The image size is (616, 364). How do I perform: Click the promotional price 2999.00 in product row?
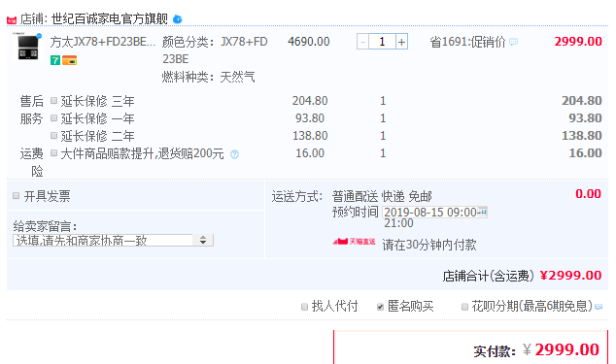tap(578, 42)
